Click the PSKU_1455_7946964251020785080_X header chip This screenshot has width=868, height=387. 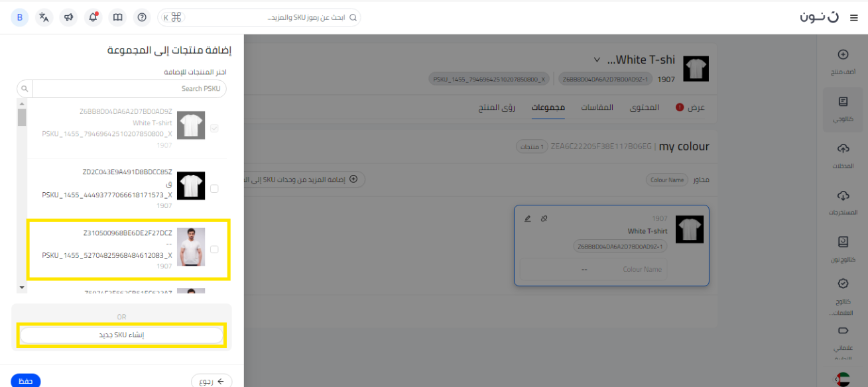(489, 79)
